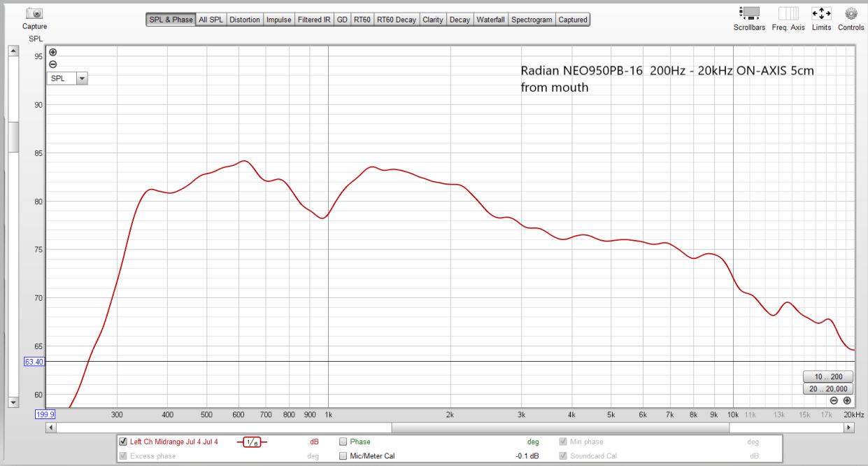Switch to the All SPL tab

pos(211,20)
